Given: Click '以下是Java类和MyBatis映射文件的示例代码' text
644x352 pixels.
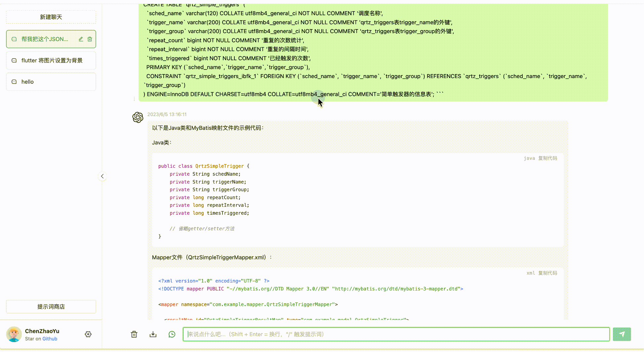Looking at the screenshot, I should [x=208, y=128].
